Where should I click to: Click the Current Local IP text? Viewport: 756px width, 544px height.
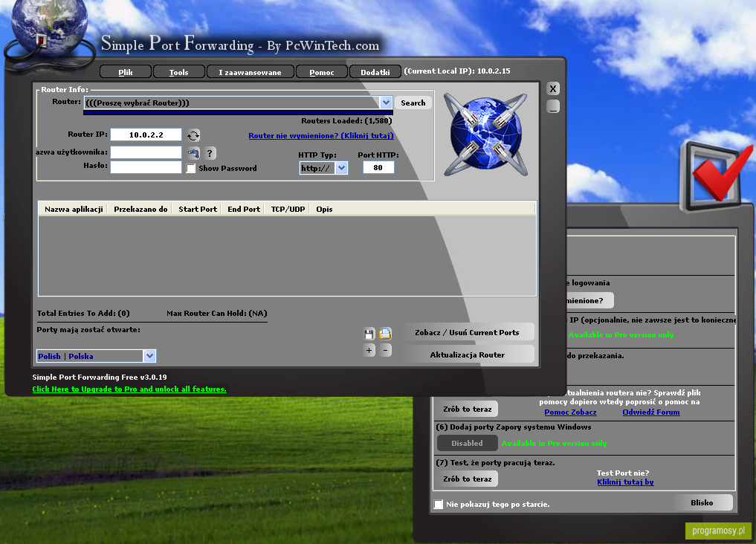tap(457, 71)
